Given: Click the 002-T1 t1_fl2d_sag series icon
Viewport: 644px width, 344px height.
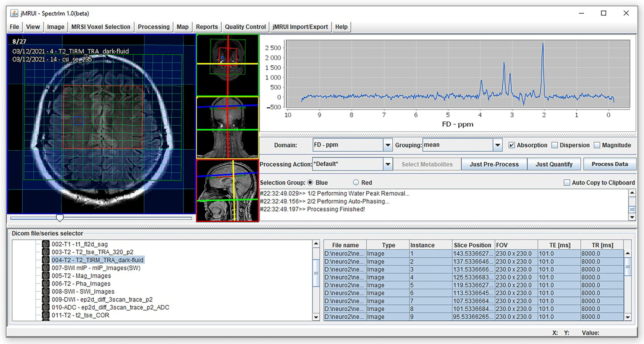Looking at the screenshot, I should coord(46,244).
